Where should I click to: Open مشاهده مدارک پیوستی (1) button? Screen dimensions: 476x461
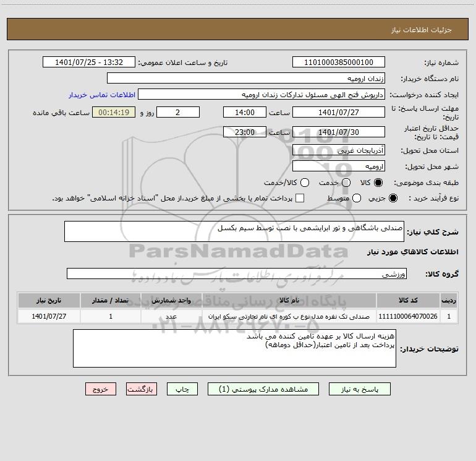(263, 389)
